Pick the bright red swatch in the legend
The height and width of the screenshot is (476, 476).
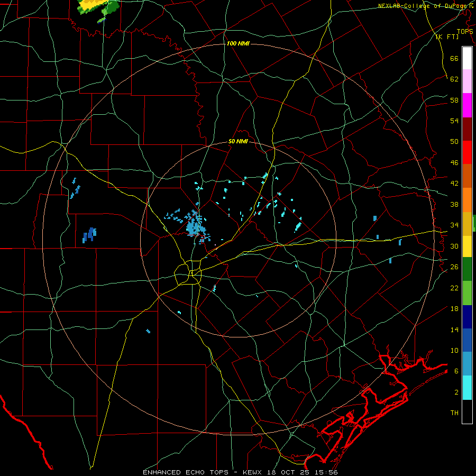coord(467,152)
